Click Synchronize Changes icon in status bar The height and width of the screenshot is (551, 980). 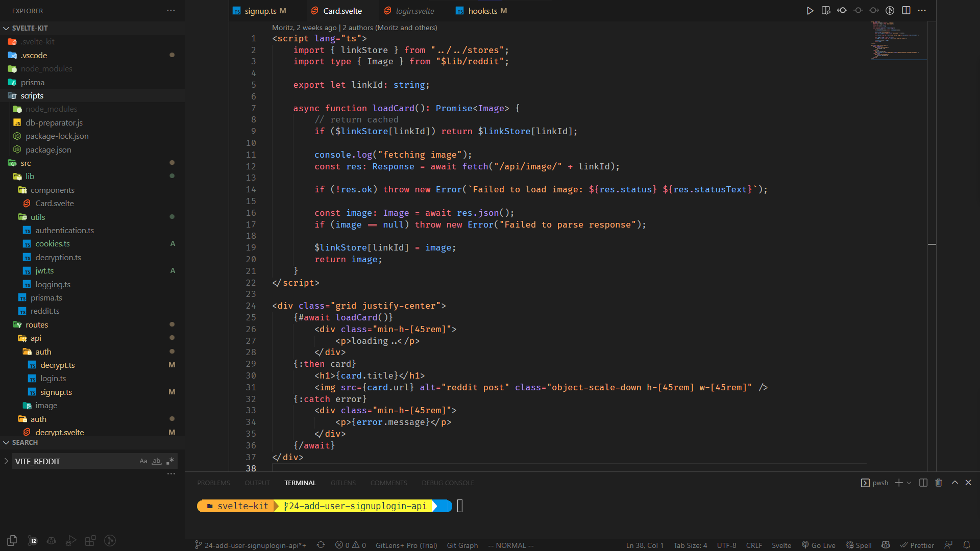click(x=321, y=545)
